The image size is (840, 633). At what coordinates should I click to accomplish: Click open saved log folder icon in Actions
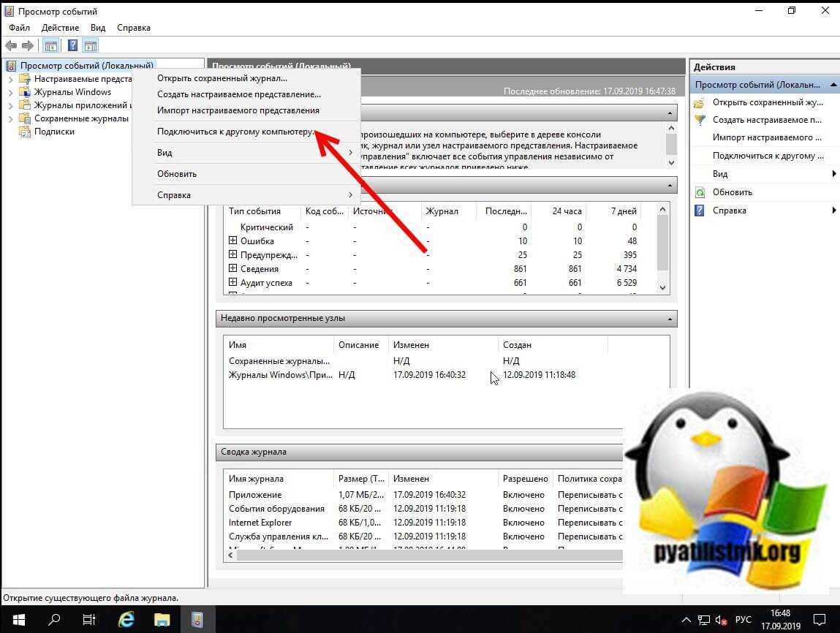click(x=700, y=102)
